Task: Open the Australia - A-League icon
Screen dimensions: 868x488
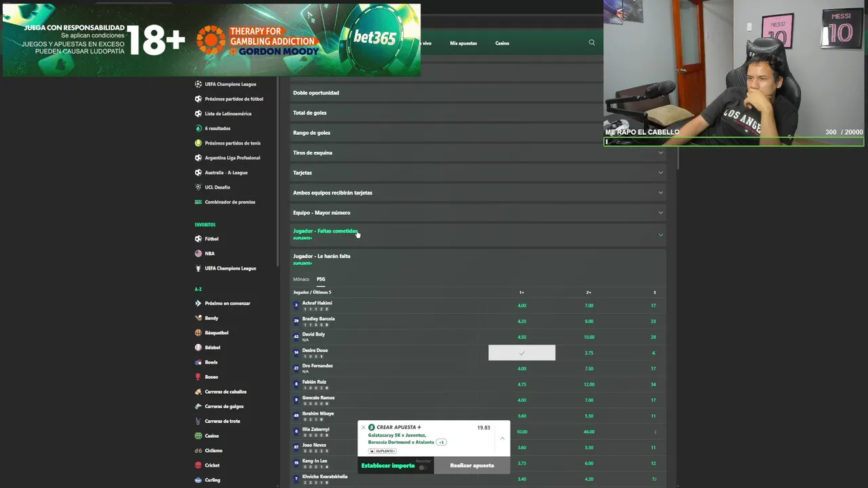Action: (198, 172)
